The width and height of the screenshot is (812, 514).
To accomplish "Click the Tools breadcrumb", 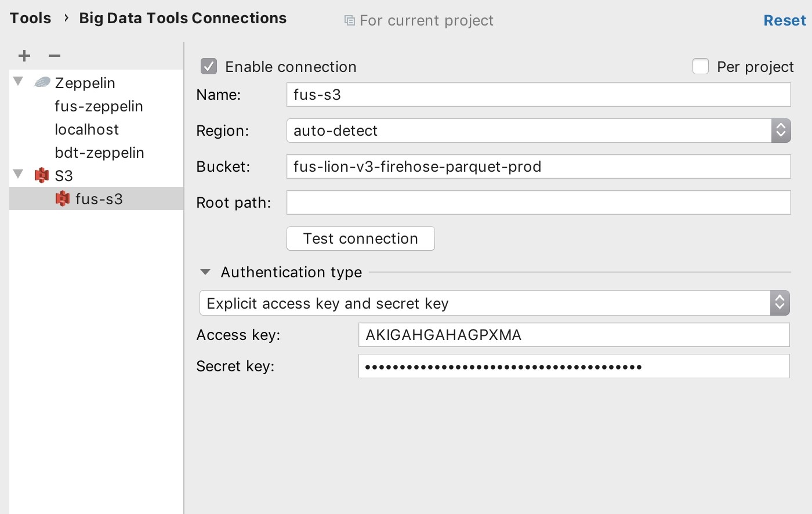I will point(30,18).
